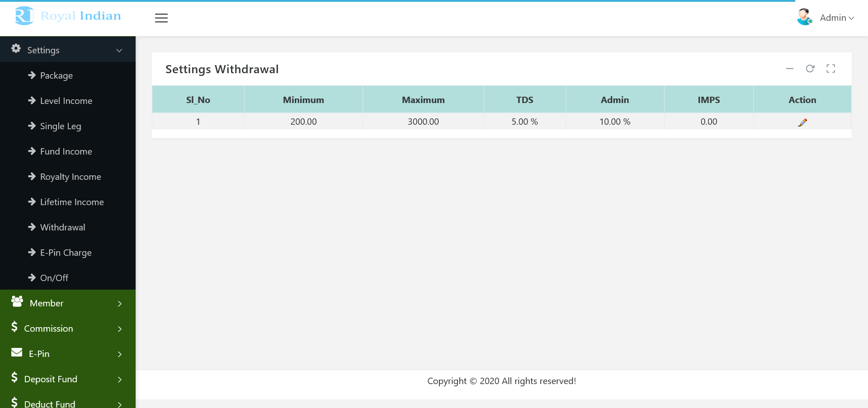868x408 pixels.
Task: Click the Sl_No column header
Action: [x=198, y=100]
